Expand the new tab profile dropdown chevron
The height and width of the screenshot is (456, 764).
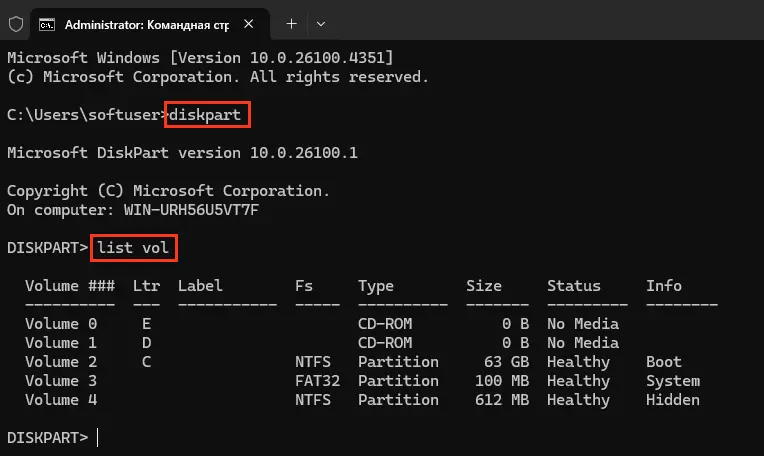click(x=321, y=23)
